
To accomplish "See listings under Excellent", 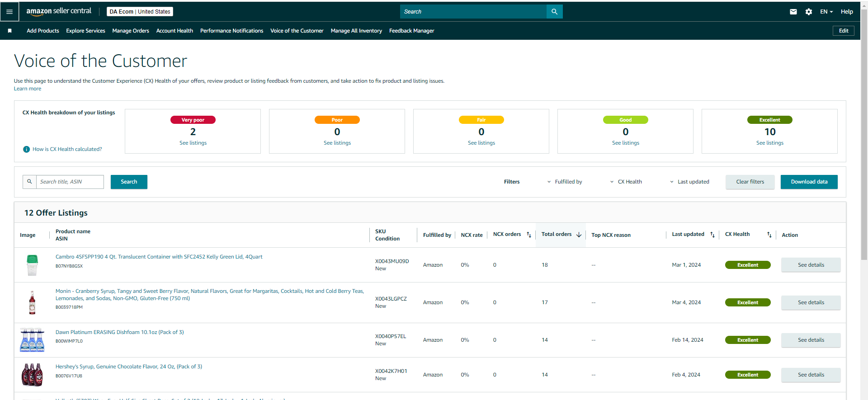I will pyautogui.click(x=770, y=143).
